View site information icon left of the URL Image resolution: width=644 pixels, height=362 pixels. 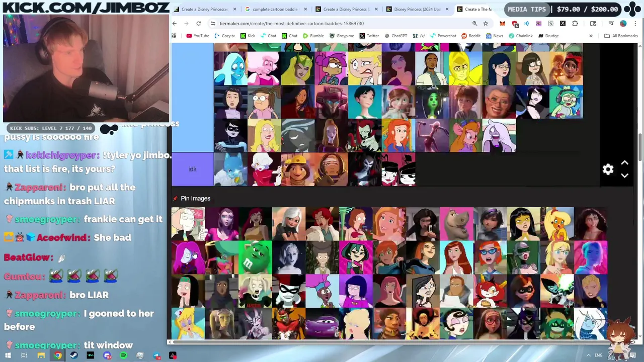[x=213, y=23]
